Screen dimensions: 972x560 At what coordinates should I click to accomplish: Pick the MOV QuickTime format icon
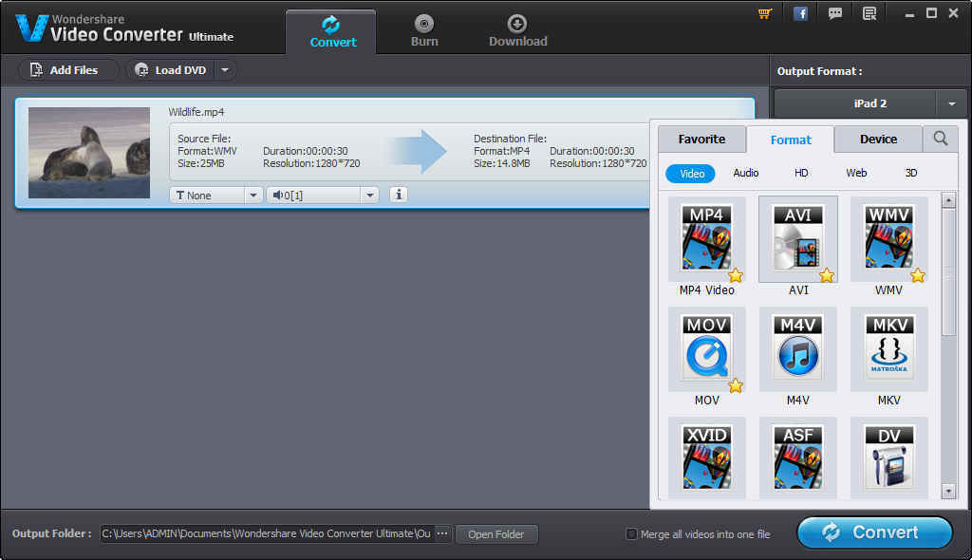706,349
